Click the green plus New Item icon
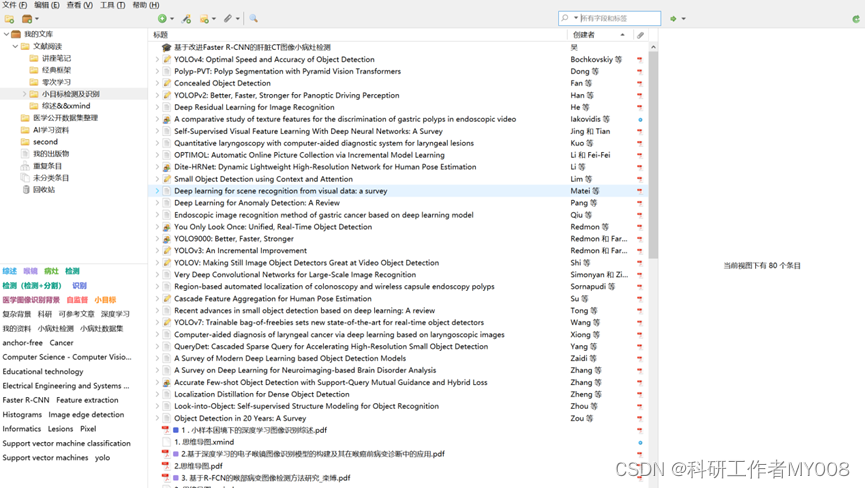The height and width of the screenshot is (488, 865). tap(162, 19)
